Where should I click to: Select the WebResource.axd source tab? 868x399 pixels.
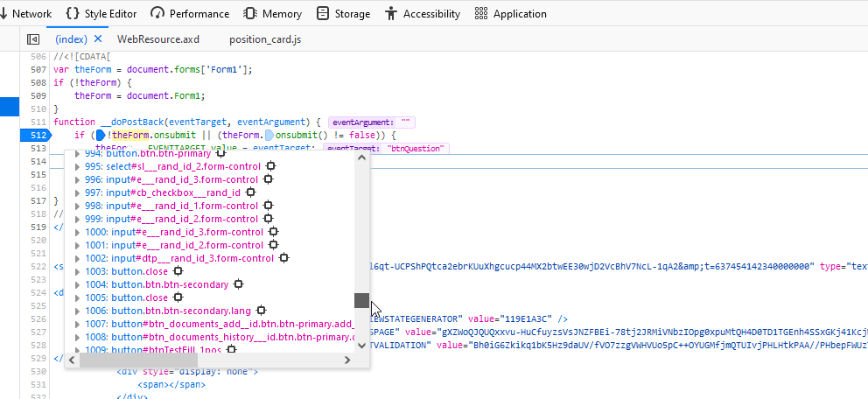point(158,39)
